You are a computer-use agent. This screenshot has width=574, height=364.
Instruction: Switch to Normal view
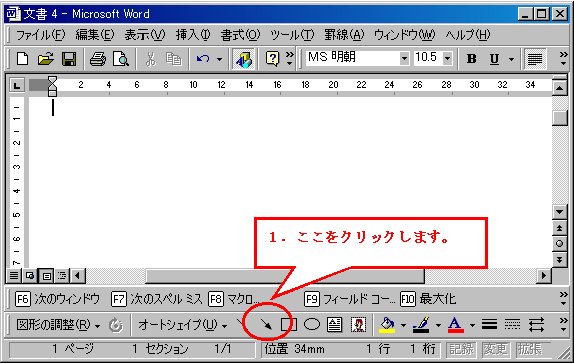point(14,275)
